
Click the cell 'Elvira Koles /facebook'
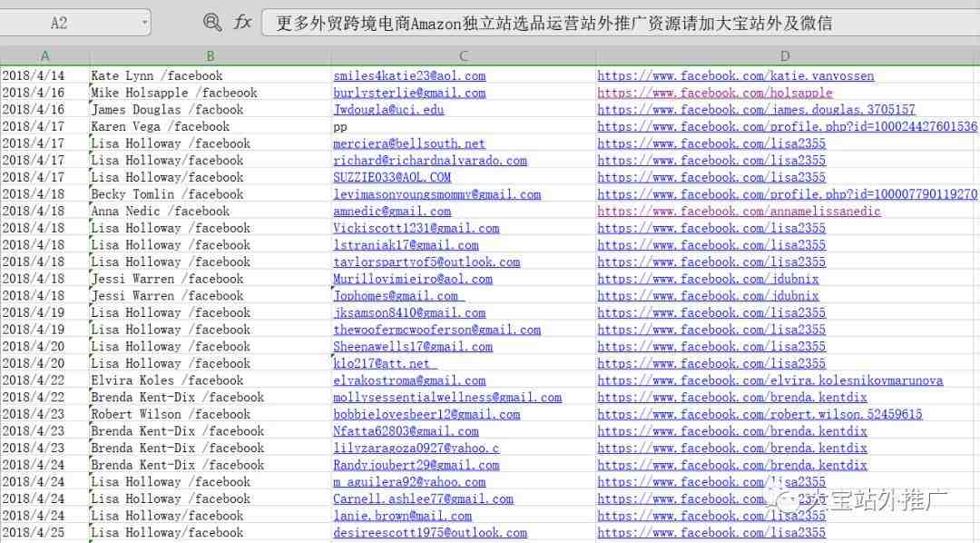210,380
